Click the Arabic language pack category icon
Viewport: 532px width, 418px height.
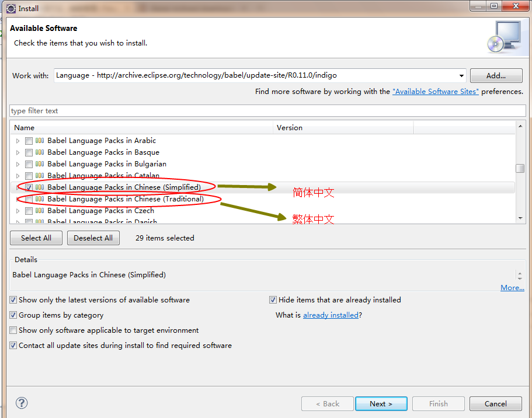coord(40,141)
